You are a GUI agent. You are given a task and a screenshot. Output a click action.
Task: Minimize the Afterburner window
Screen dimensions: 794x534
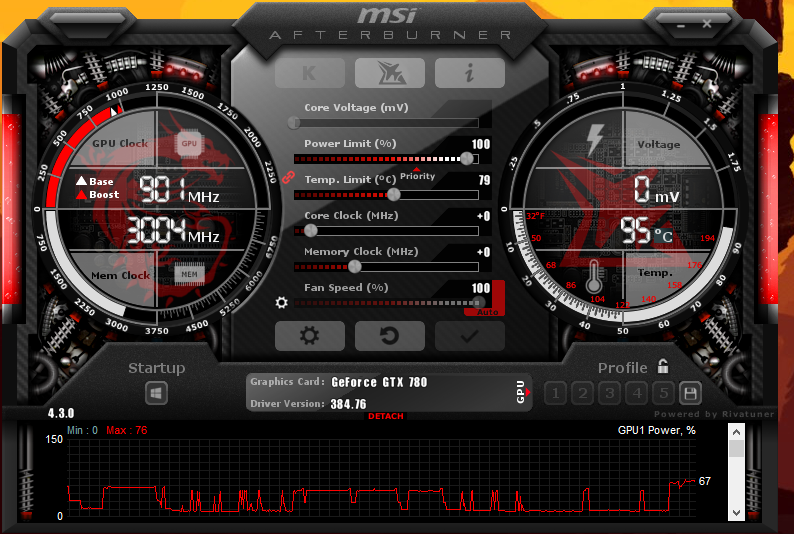(x=682, y=25)
